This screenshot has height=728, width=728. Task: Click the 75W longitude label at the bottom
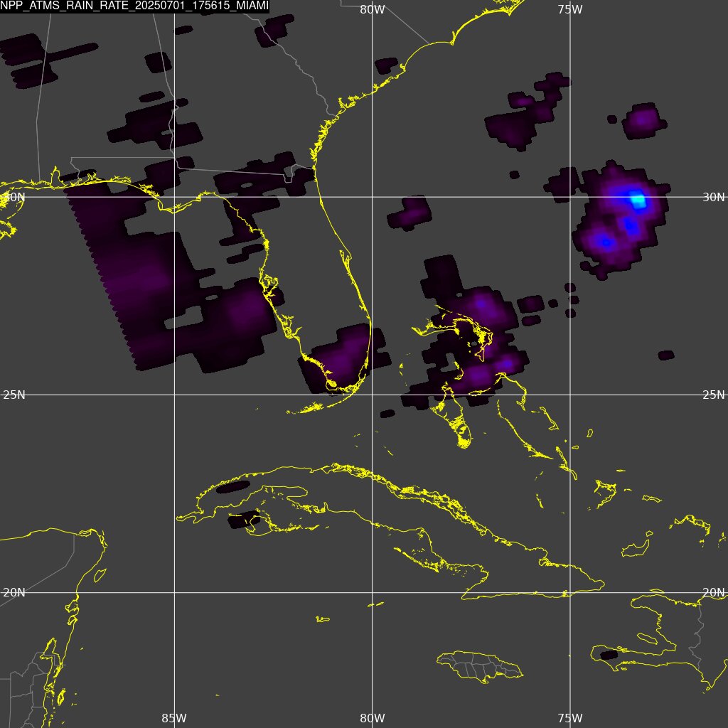click(570, 718)
